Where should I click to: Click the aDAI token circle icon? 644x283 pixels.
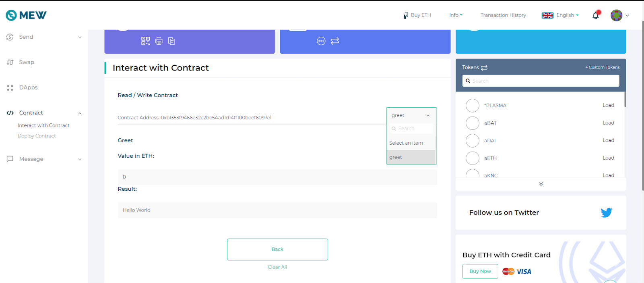(x=473, y=141)
